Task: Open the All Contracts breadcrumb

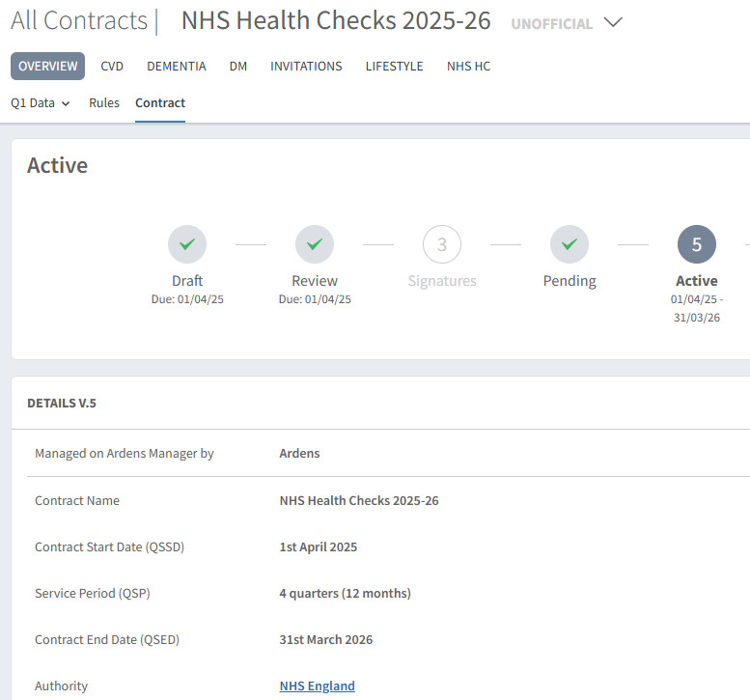Action: 79,20
